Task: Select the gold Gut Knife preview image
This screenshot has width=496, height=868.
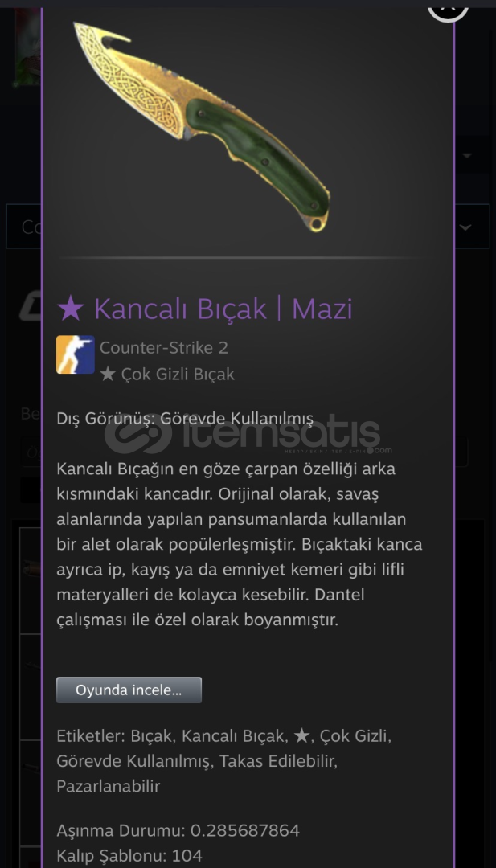Action: pos(202,126)
